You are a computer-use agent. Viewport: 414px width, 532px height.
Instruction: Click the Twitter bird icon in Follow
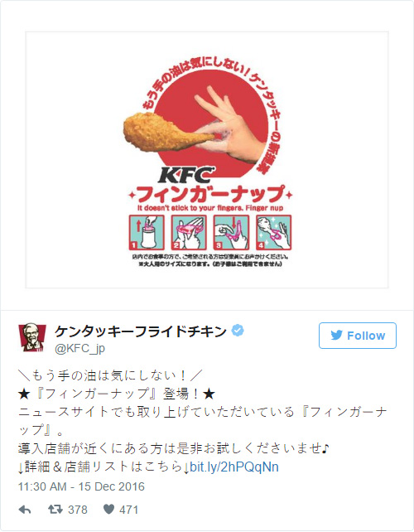[337, 336]
